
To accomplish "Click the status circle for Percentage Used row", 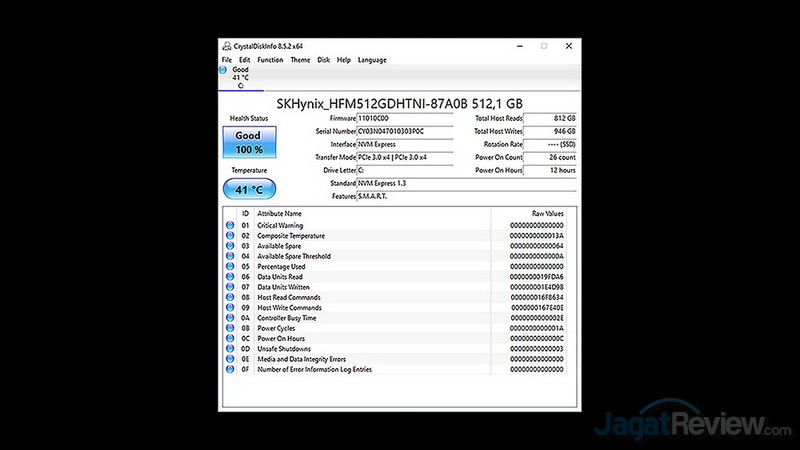I will [x=230, y=266].
